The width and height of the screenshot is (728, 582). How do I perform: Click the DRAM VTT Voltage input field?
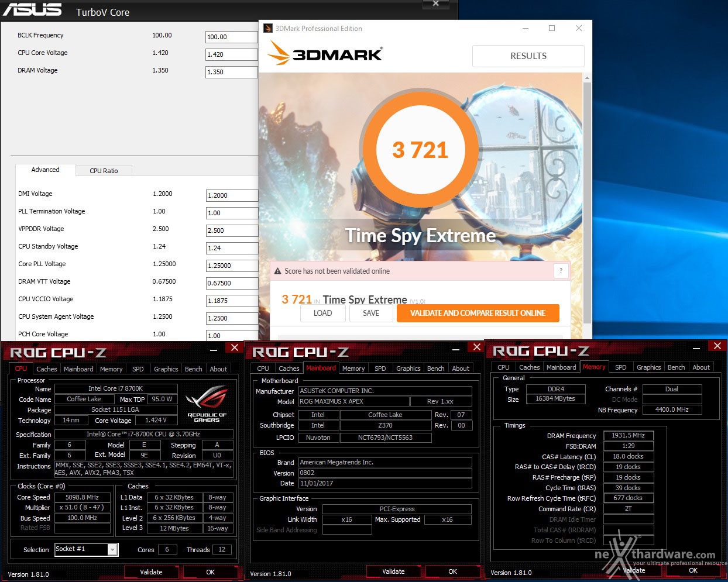click(232, 283)
